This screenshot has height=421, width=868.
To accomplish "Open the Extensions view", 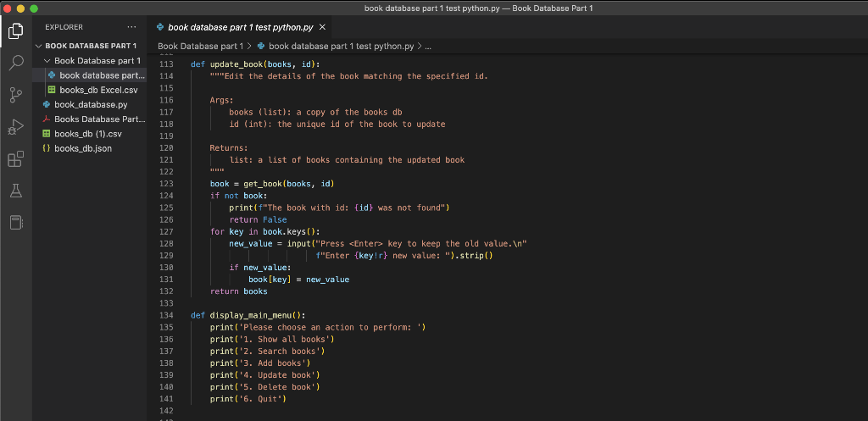I will point(16,159).
